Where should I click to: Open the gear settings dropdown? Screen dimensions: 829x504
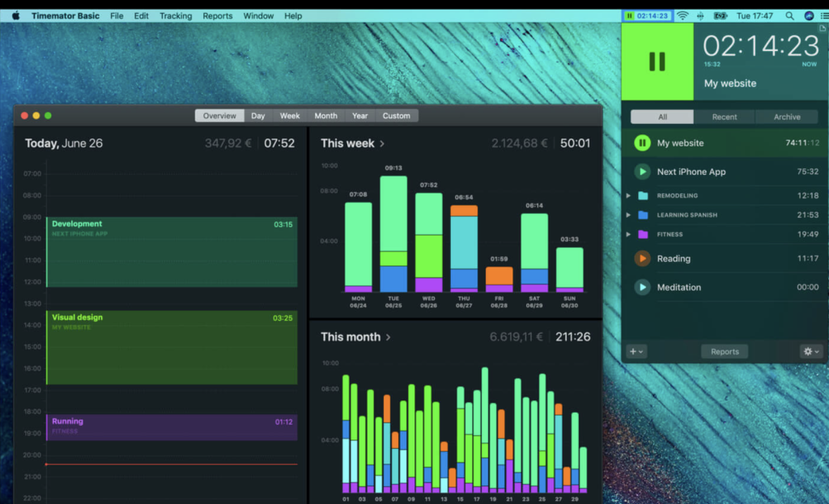[810, 351]
